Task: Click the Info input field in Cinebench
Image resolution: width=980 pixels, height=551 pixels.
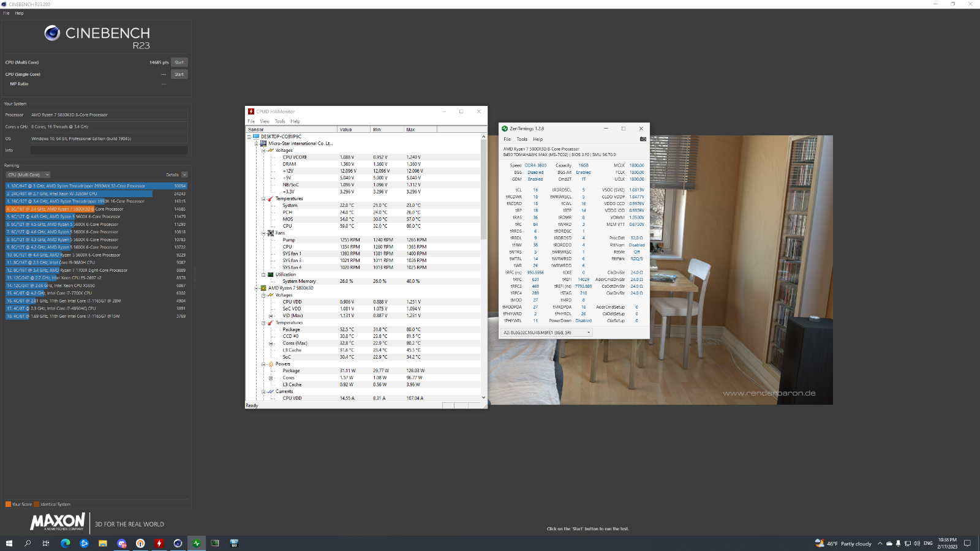Action: (x=109, y=150)
